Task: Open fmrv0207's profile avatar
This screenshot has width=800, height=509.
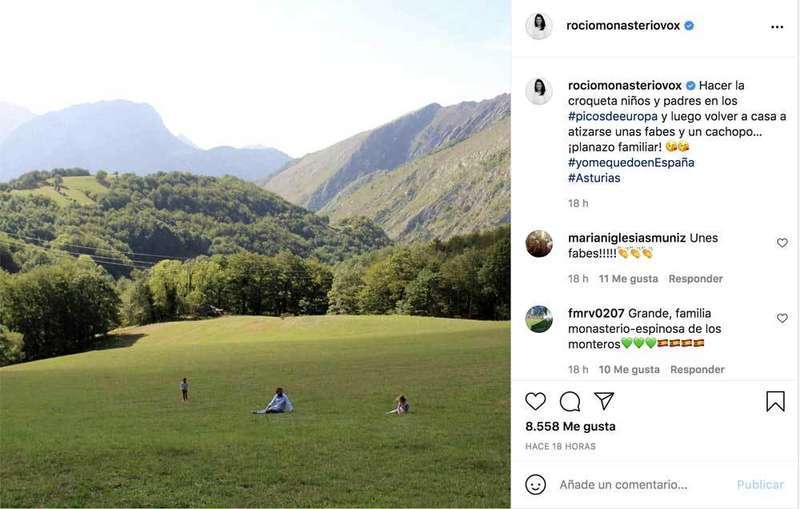Action: (x=539, y=319)
